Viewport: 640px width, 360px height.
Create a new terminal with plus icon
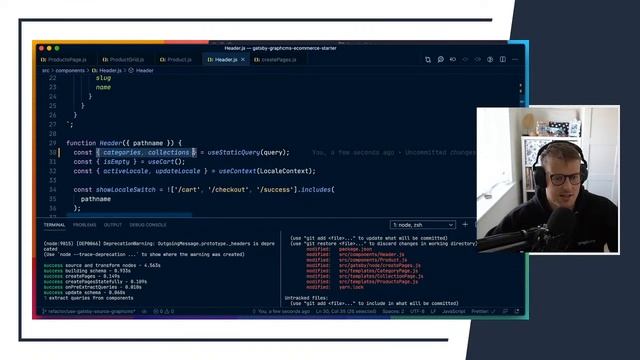465,224
